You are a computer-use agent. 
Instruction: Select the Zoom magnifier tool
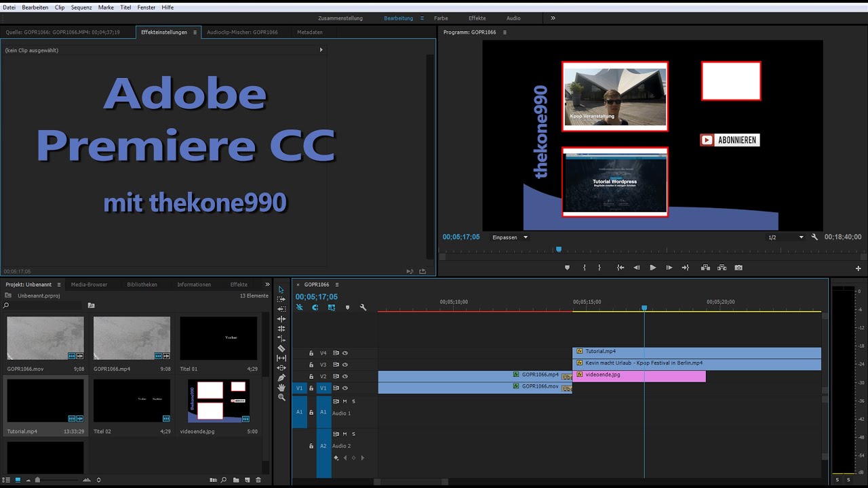pos(281,397)
